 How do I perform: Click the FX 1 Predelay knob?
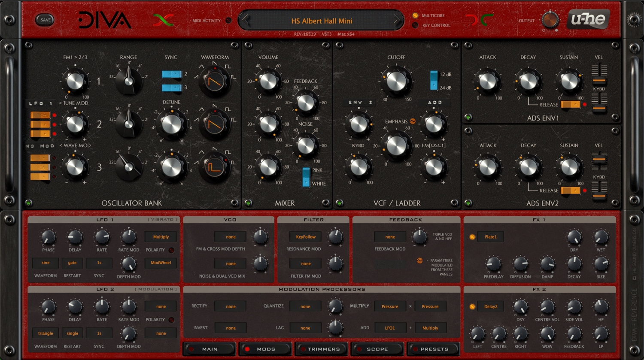pos(493,264)
